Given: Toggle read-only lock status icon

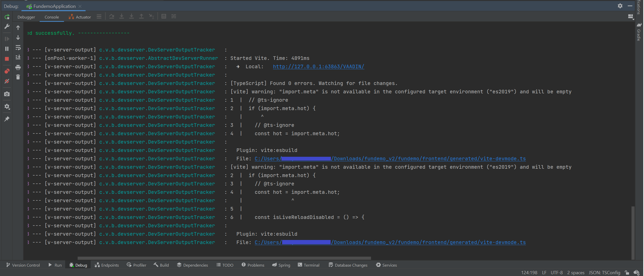Looking at the screenshot, I should 627,273.
